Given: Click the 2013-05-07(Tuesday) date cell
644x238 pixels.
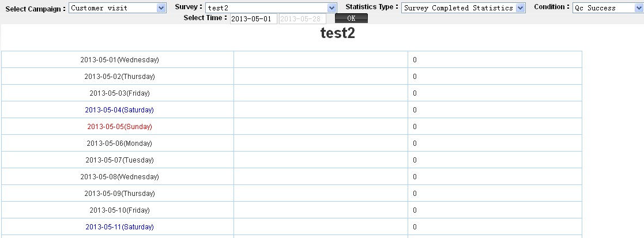Looking at the screenshot, I should [119, 160].
